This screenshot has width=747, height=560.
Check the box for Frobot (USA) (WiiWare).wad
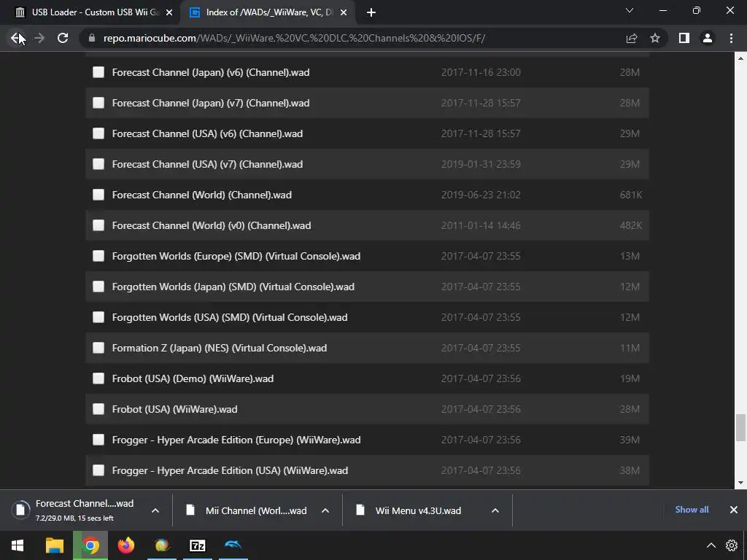(x=98, y=408)
